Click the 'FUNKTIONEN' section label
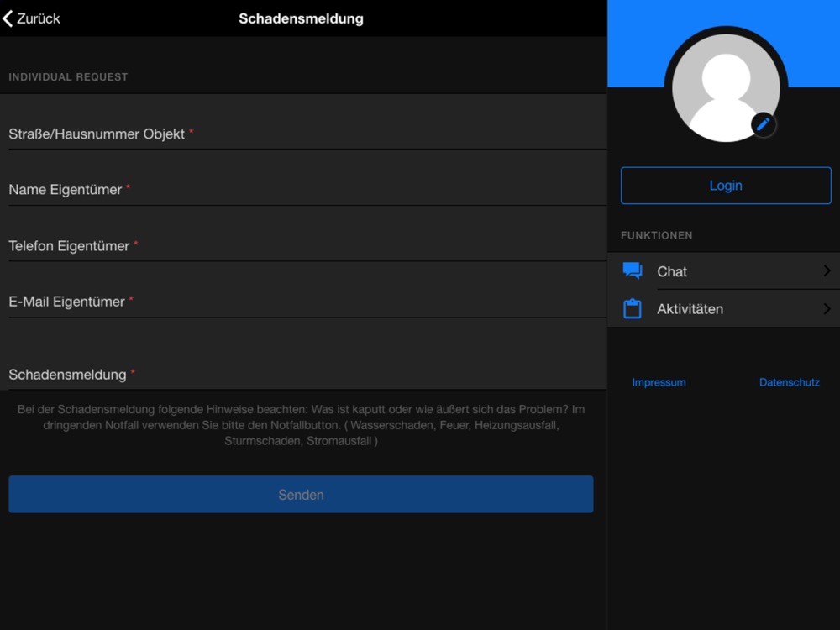This screenshot has width=840, height=630. click(657, 236)
